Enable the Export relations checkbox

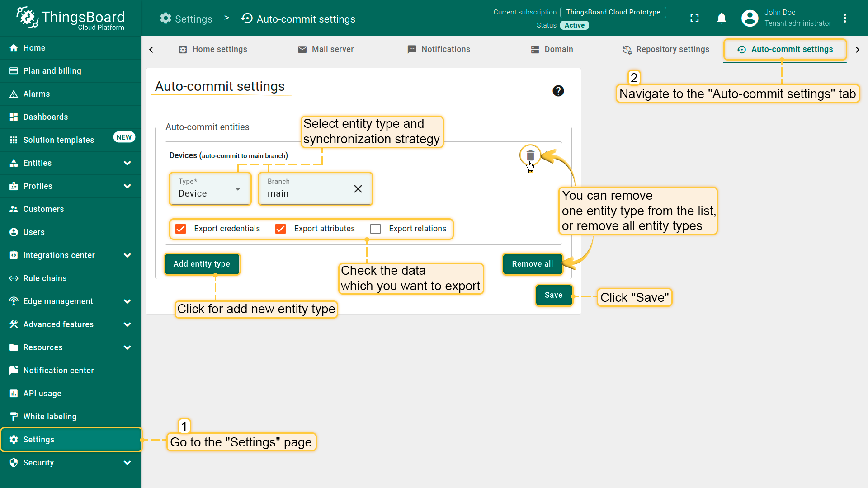click(x=375, y=229)
